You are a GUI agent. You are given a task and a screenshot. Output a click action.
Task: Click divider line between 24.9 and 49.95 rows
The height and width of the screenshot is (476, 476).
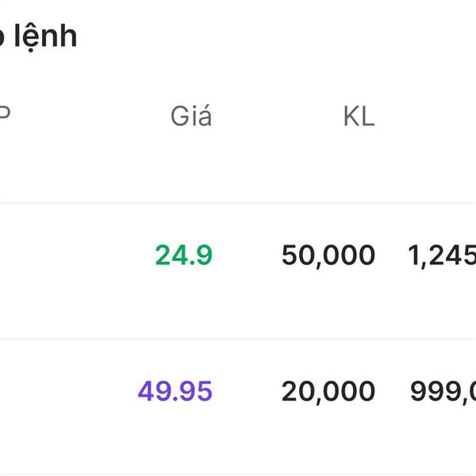point(238,338)
